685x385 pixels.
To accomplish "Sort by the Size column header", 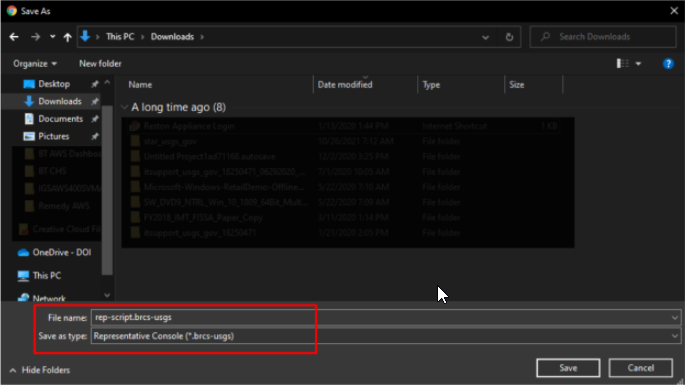I will [x=516, y=85].
